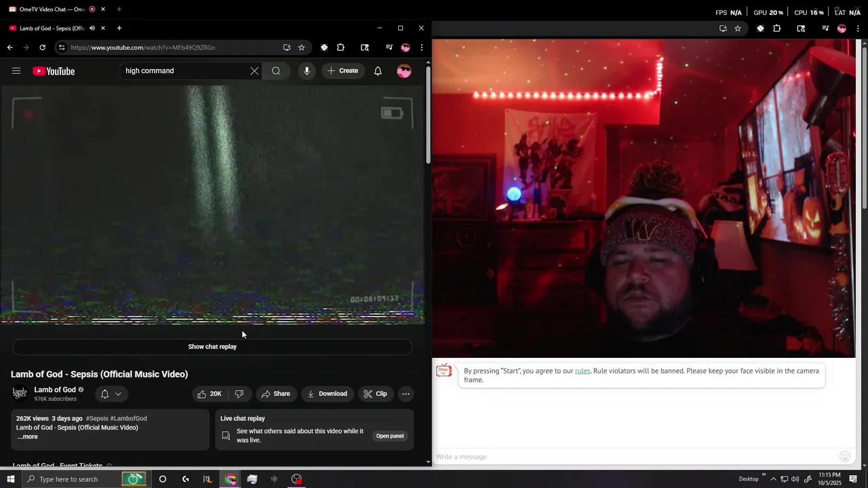The width and height of the screenshot is (868, 488).
Task: Click the OmeTV window vertical scrollbar
Action: [x=864, y=127]
